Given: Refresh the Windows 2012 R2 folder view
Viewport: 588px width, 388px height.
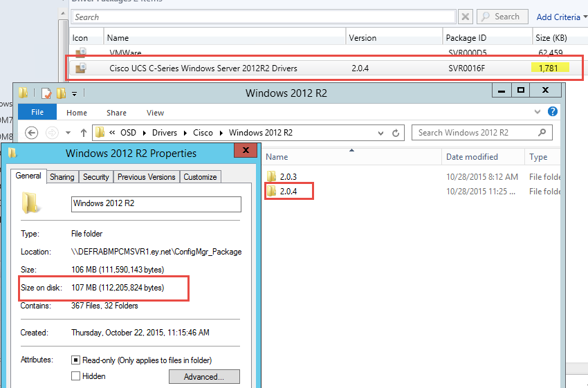Looking at the screenshot, I should tap(396, 133).
